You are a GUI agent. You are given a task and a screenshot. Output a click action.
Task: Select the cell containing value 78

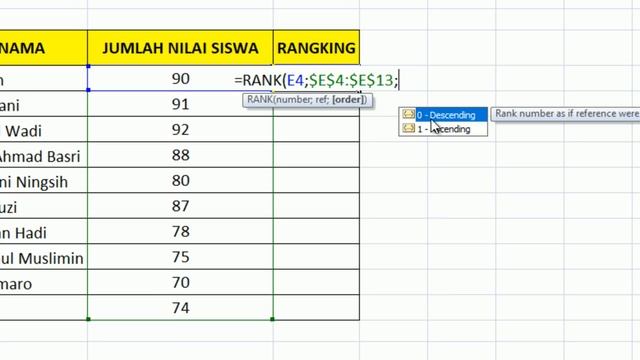[x=180, y=231]
